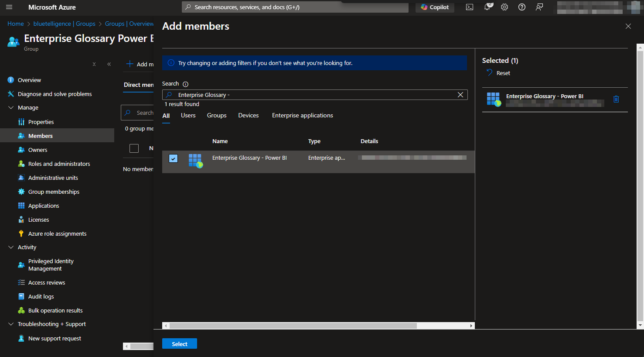
Task: Remove selected member with trash icon
Action: point(616,99)
